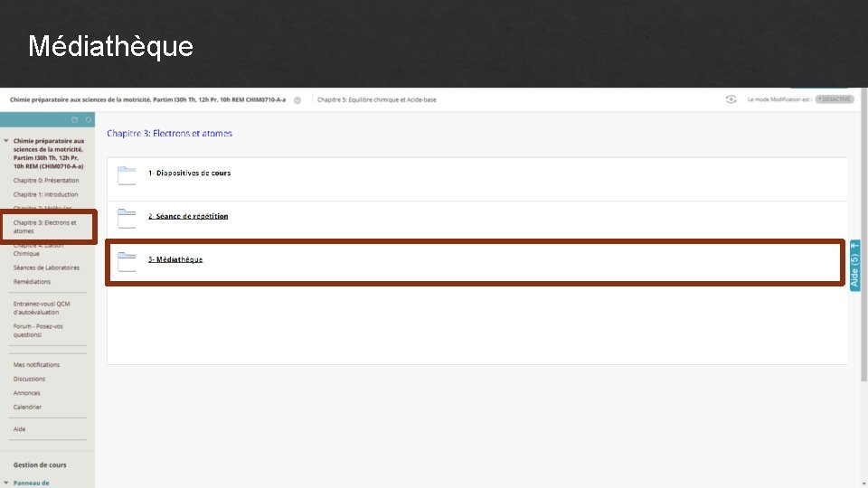Open Entraînez-vous QCM d'autoévaluation
Screen dimensions: 868x488
click(x=42, y=308)
